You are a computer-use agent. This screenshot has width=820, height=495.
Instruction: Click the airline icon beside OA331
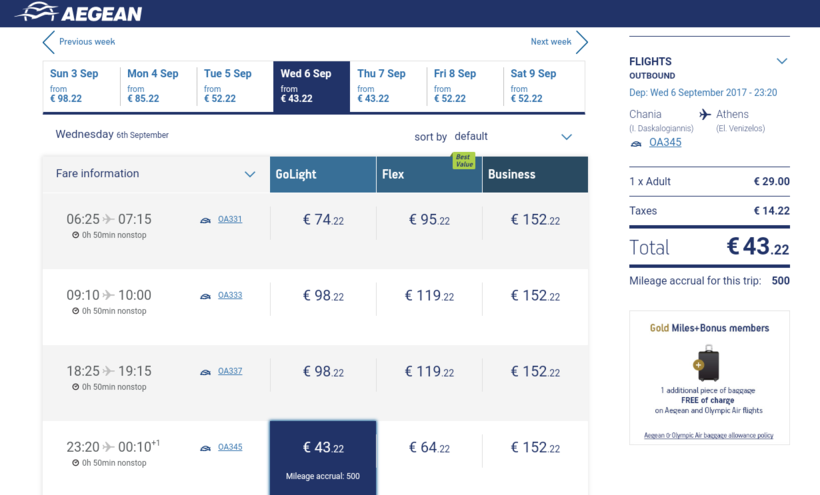point(205,220)
